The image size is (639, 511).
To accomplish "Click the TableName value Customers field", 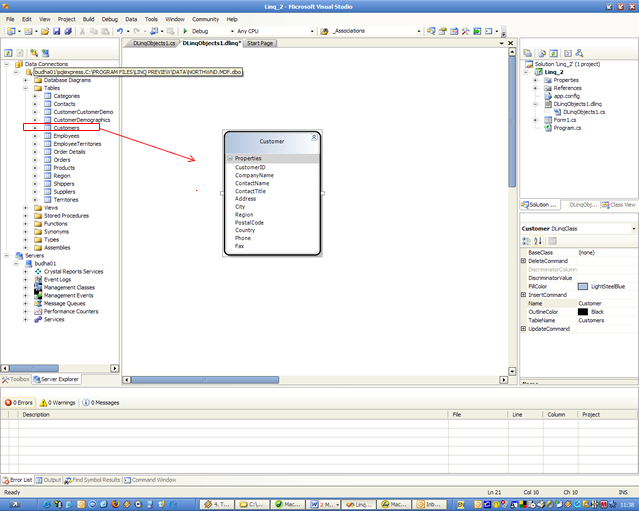I will [x=607, y=320].
